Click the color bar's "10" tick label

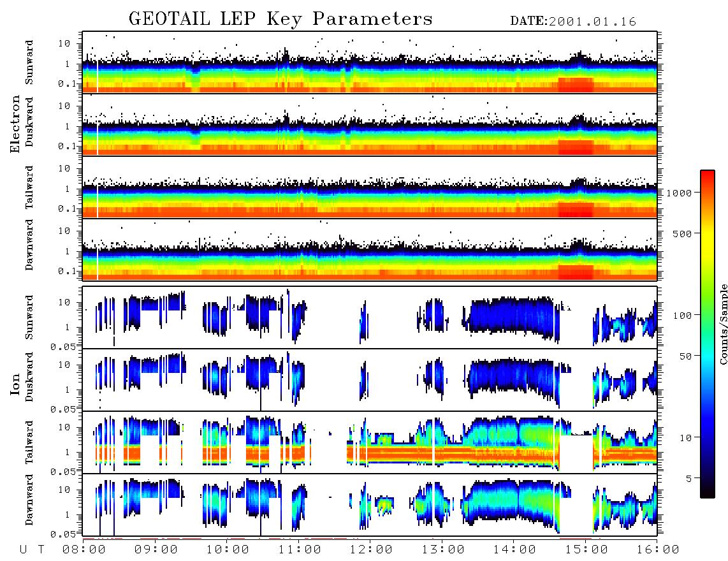point(685,438)
